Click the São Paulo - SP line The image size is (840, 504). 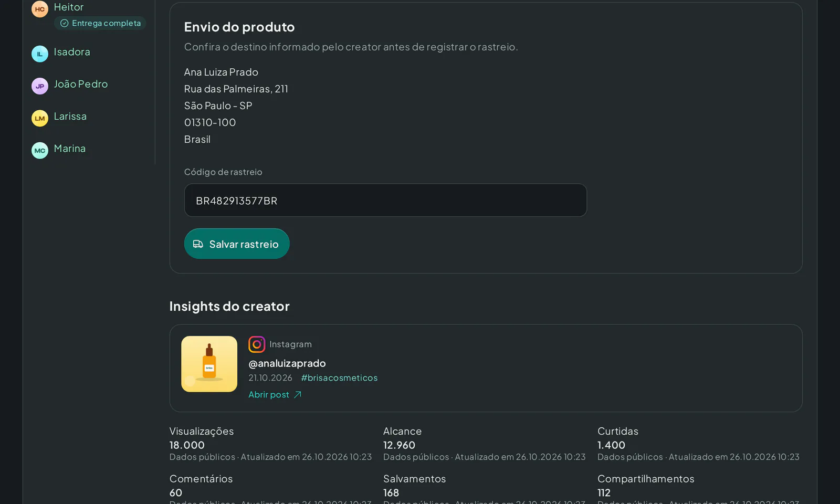click(x=218, y=106)
